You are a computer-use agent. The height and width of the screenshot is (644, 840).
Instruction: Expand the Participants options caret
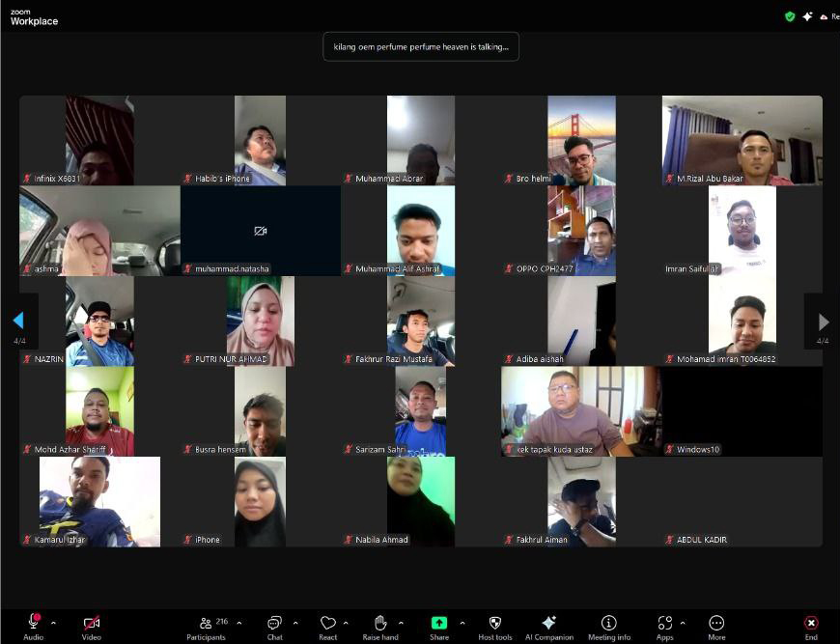[239, 623]
